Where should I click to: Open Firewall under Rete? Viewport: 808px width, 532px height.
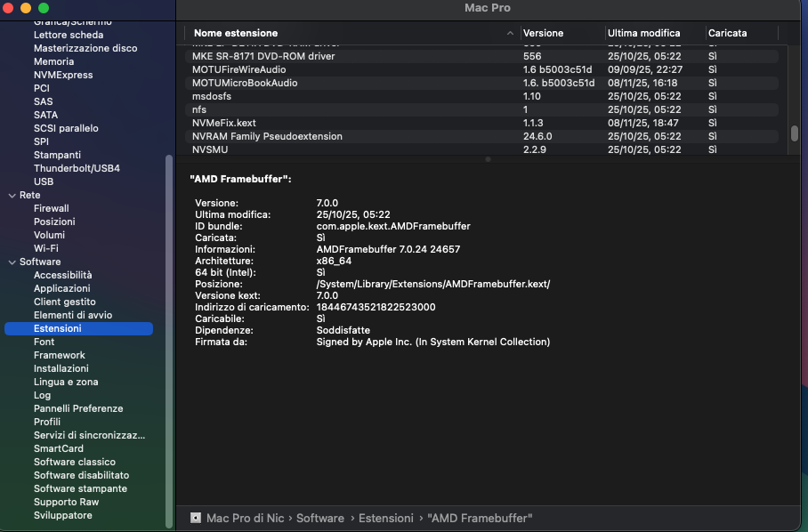[x=51, y=208]
